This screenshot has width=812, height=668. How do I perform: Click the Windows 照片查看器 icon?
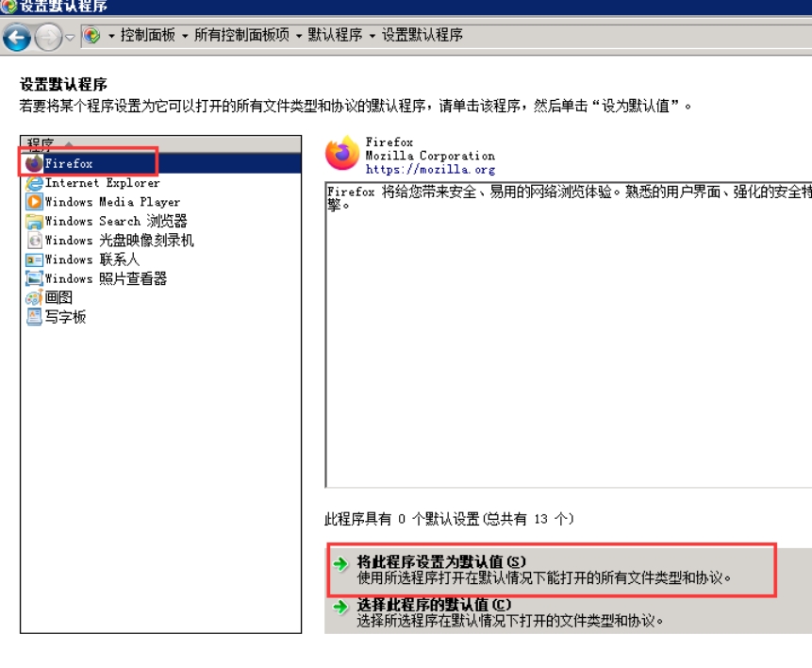(x=34, y=279)
